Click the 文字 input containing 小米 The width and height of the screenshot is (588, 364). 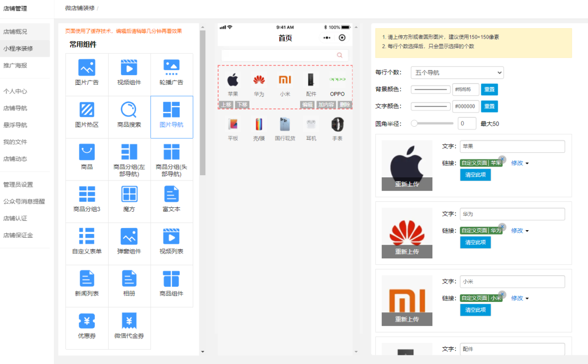coord(512,281)
